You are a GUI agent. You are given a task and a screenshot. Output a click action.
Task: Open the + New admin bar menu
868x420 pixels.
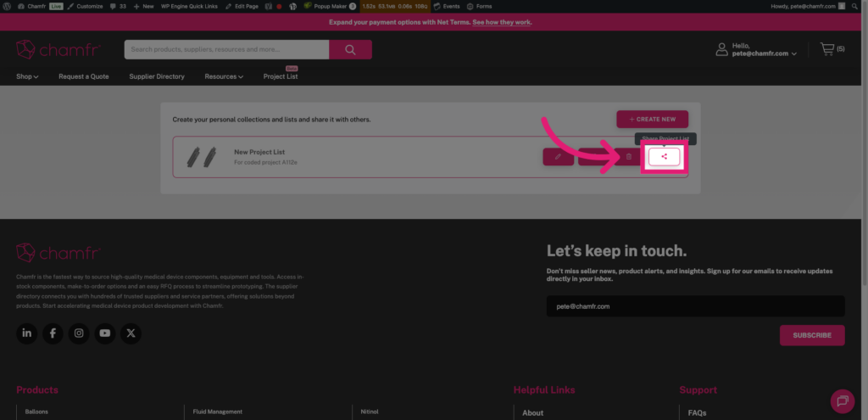[x=143, y=6]
